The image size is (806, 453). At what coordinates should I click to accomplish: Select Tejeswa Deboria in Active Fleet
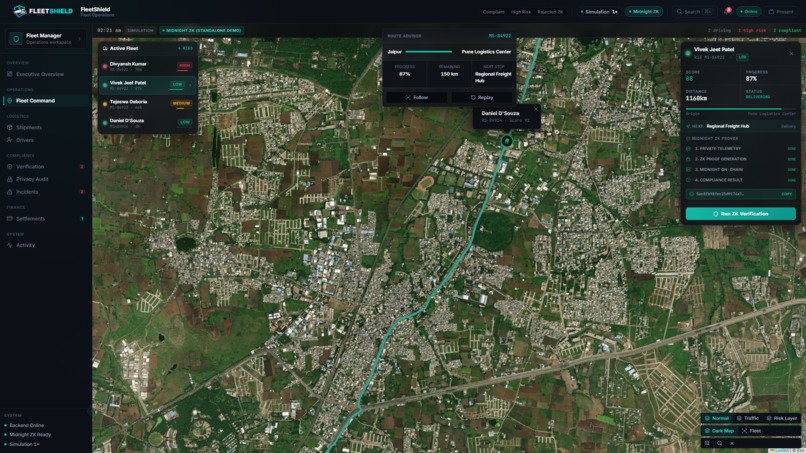(x=148, y=104)
